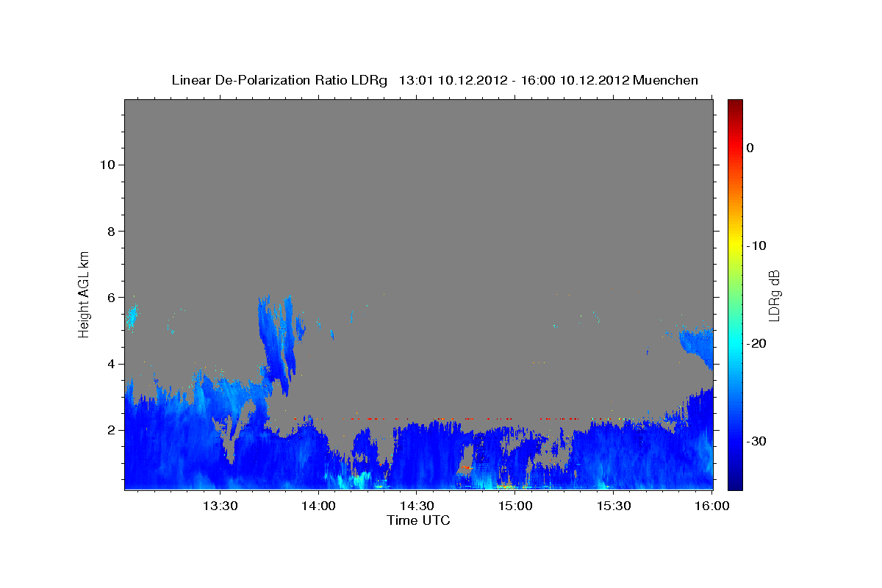Click the '16:00' time tick label
The image size is (882, 588).
click(x=712, y=506)
